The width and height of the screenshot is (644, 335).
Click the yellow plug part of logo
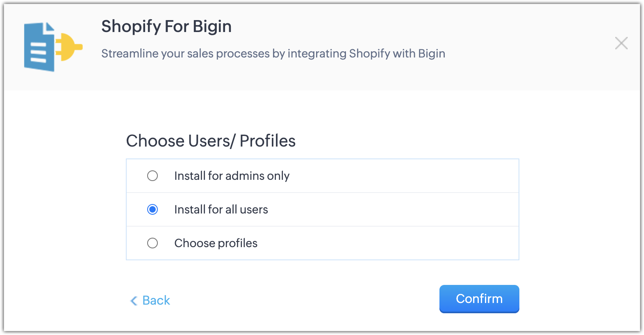(x=70, y=47)
